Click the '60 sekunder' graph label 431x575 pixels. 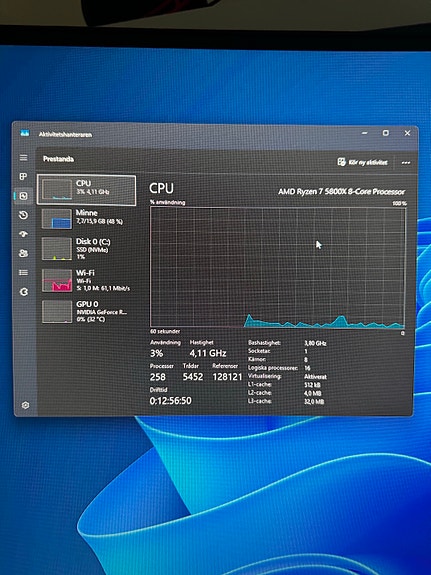[x=165, y=332]
